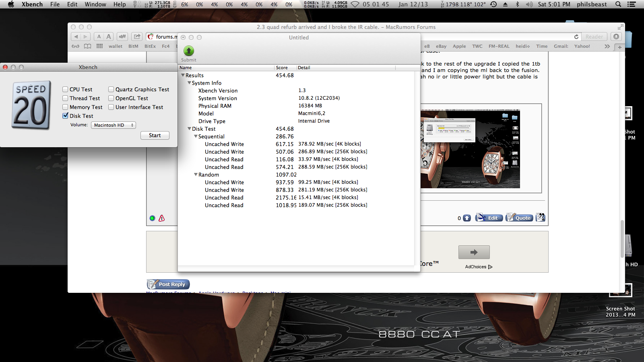This screenshot has width=644, height=362.
Task: Open the Volume Macintosh HD dropdown
Action: tap(113, 125)
